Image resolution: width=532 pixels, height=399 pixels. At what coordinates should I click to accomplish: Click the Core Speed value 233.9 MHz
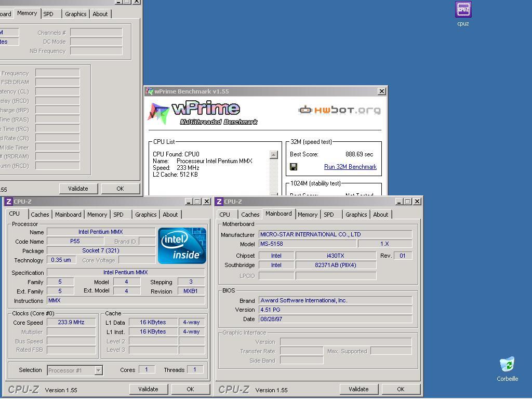(x=71, y=322)
